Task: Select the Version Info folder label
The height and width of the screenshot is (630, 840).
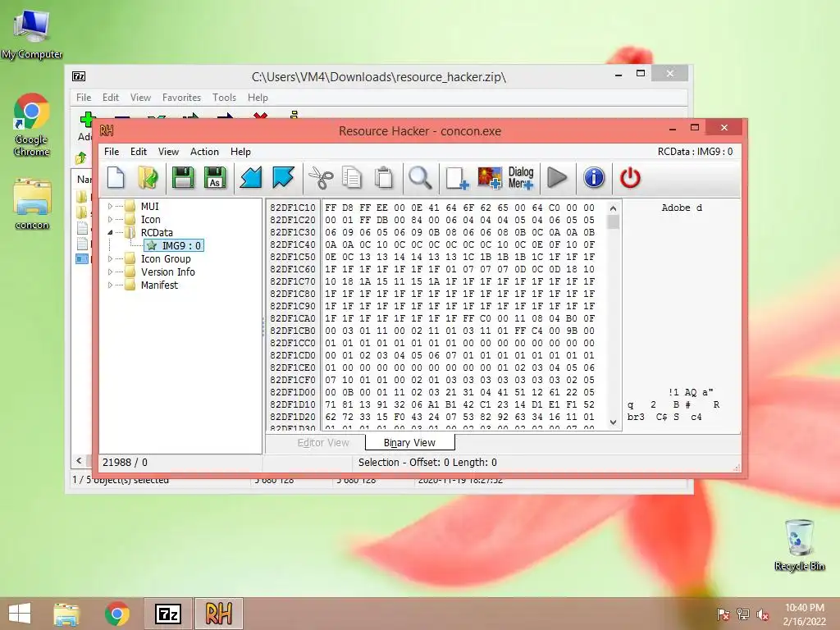Action: coord(167,272)
